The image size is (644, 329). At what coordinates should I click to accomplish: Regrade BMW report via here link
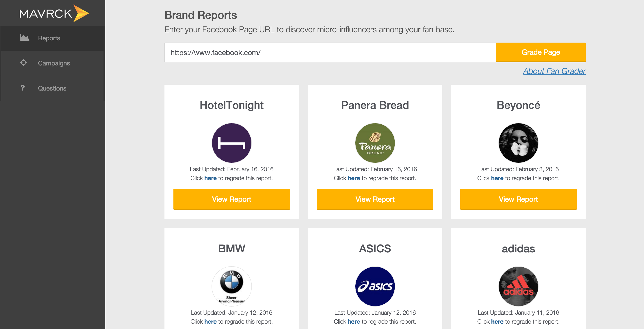pyautogui.click(x=210, y=322)
